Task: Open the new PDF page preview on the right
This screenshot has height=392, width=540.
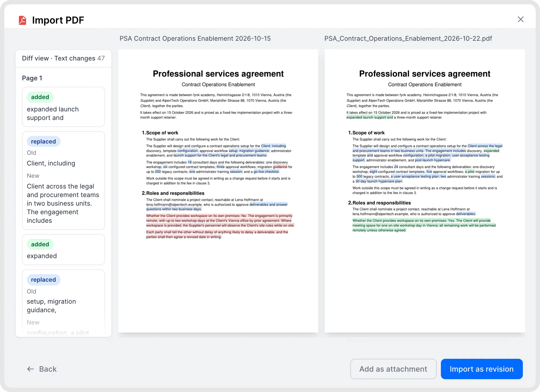Action: [425, 191]
